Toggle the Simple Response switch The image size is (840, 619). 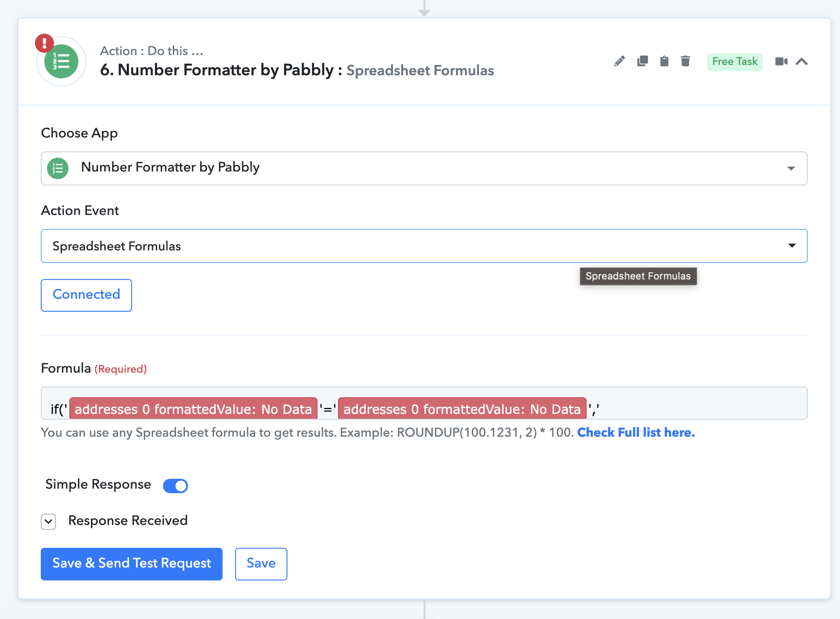pos(176,486)
